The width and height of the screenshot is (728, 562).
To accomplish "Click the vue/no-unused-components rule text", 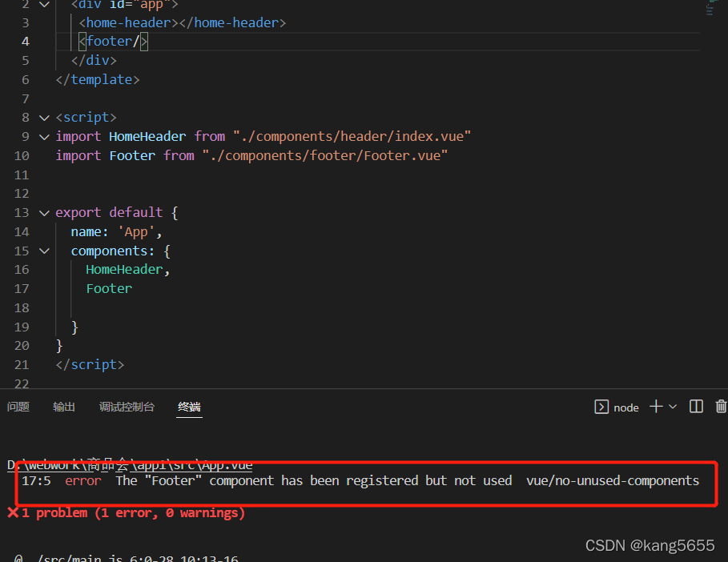I will (613, 481).
